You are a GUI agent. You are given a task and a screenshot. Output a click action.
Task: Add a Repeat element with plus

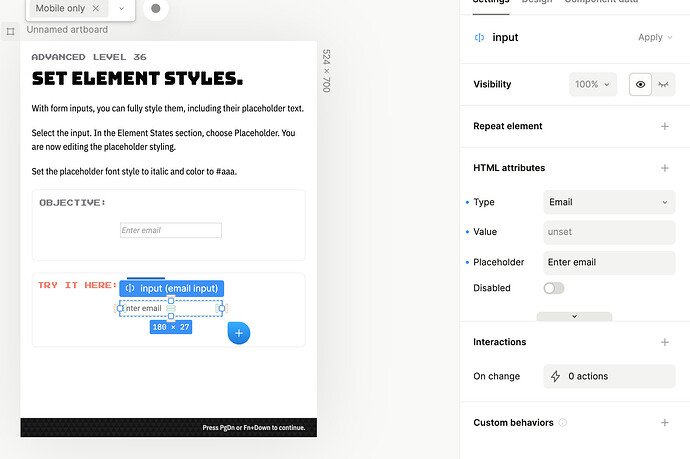pyautogui.click(x=664, y=126)
